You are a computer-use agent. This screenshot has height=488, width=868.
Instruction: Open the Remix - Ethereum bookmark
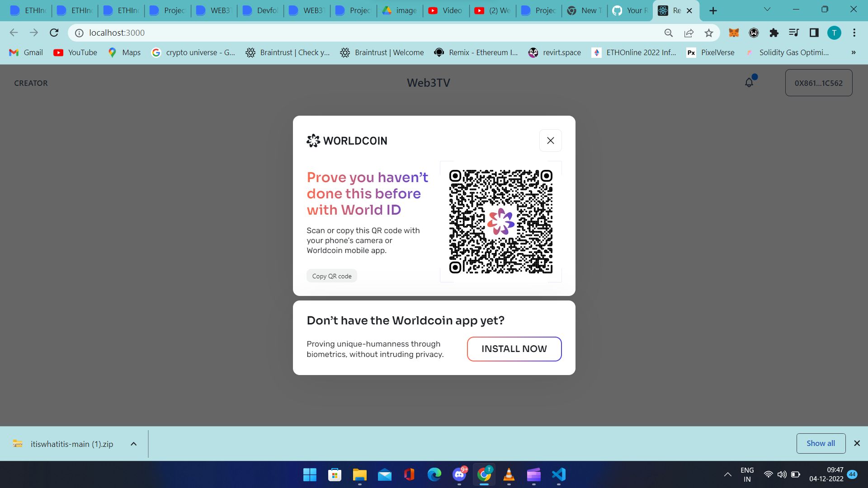476,52
